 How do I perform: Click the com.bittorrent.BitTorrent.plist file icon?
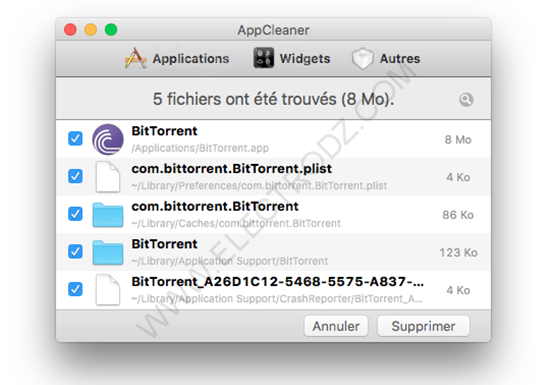108,177
